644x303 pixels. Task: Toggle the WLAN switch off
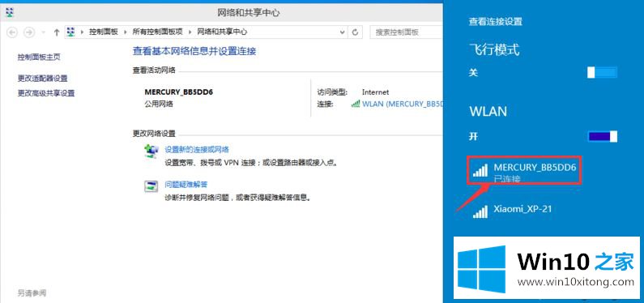[602, 136]
